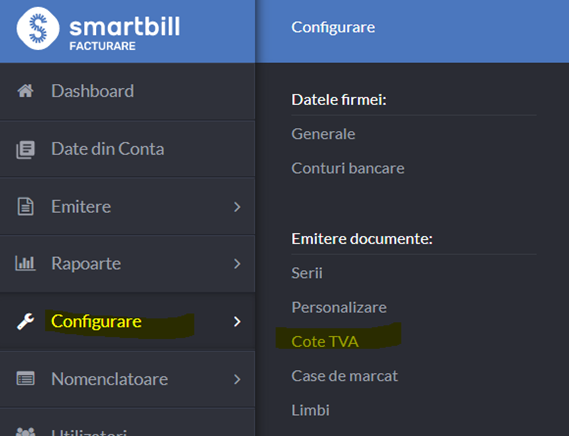Open Case de marcat option
The height and width of the screenshot is (436, 569).
[344, 376]
